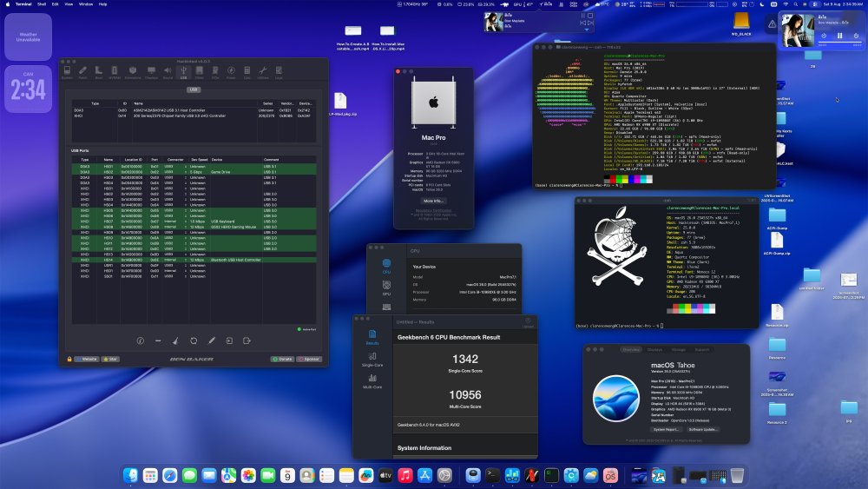Click System Report button in macOS Tahoe window
The height and width of the screenshot is (489, 868).
(666, 429)
